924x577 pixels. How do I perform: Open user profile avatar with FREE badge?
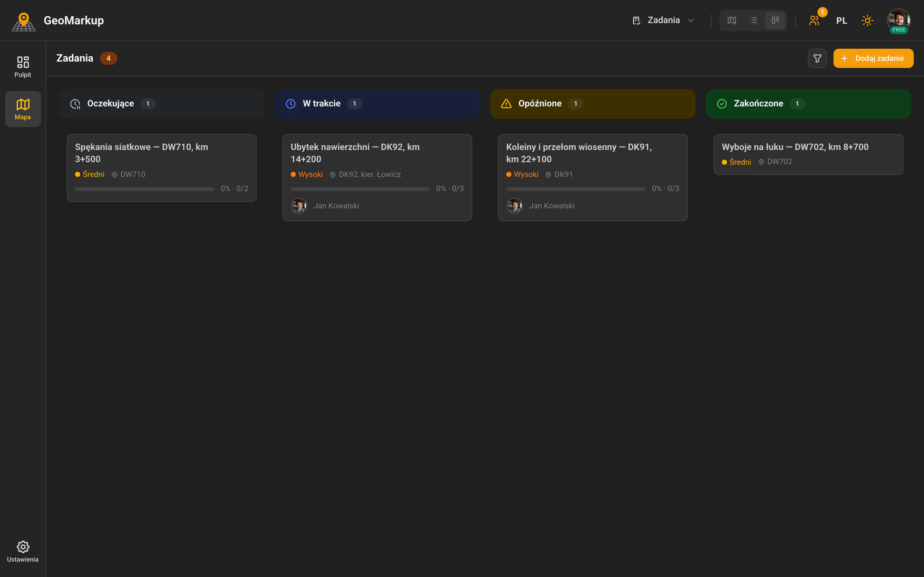coord(899,21)
